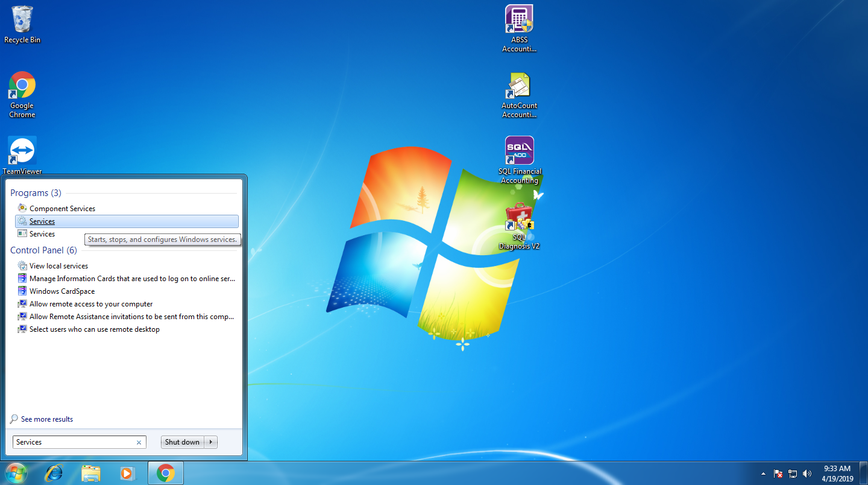The image size is (868, 485).
Task: Open Manage Information Cards result
Action: pos(127,279)
